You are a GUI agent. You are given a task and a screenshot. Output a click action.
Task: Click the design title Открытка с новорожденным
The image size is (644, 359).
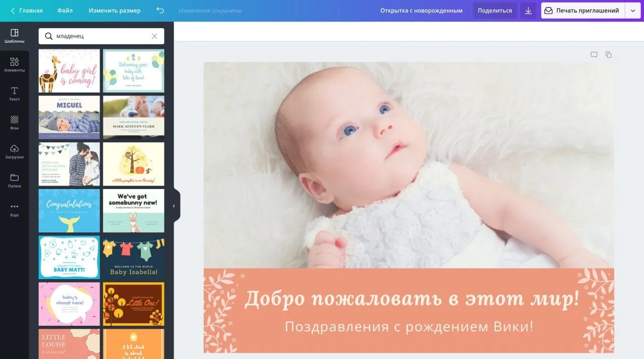pyautogui.click(x=421, y=11)
